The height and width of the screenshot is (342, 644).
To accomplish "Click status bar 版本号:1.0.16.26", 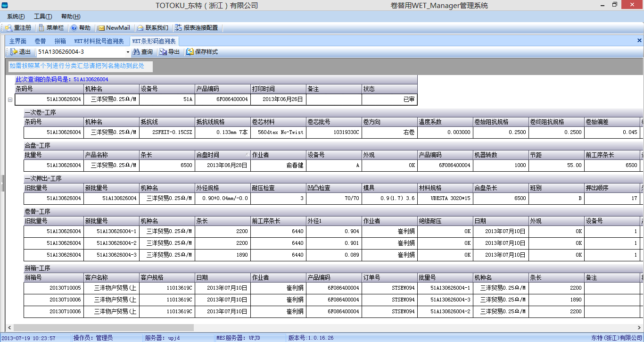I will click(x=311, y=338).
